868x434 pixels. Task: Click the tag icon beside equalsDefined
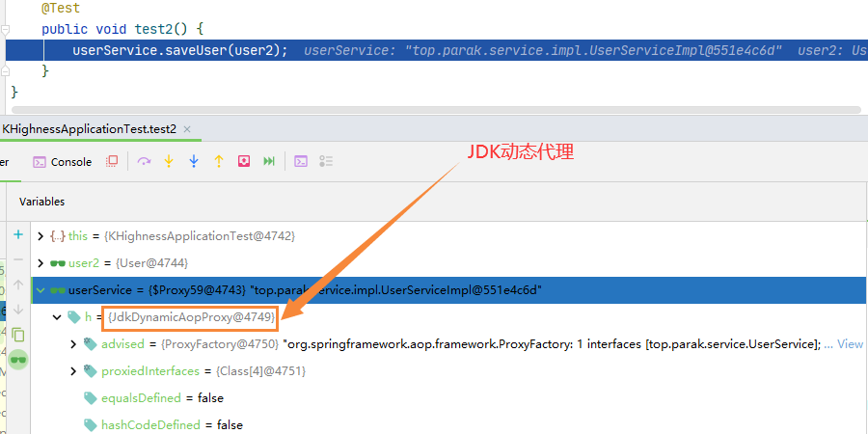click(x=91, y=398)
